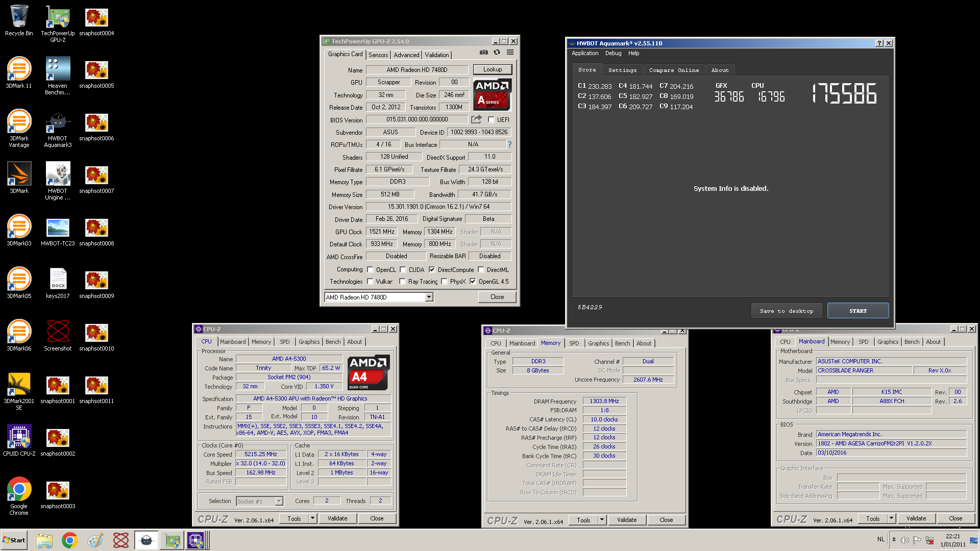Select the HWBOT Aquamark3 desktop shortcut
Viewport: 980px width, 551px height.
(58, 129)
